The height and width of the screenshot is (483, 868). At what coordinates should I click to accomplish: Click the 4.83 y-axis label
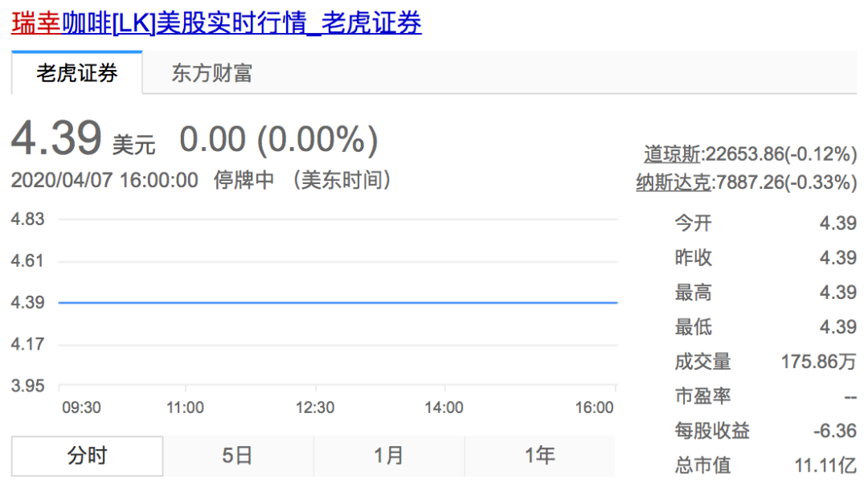[27, 219]
